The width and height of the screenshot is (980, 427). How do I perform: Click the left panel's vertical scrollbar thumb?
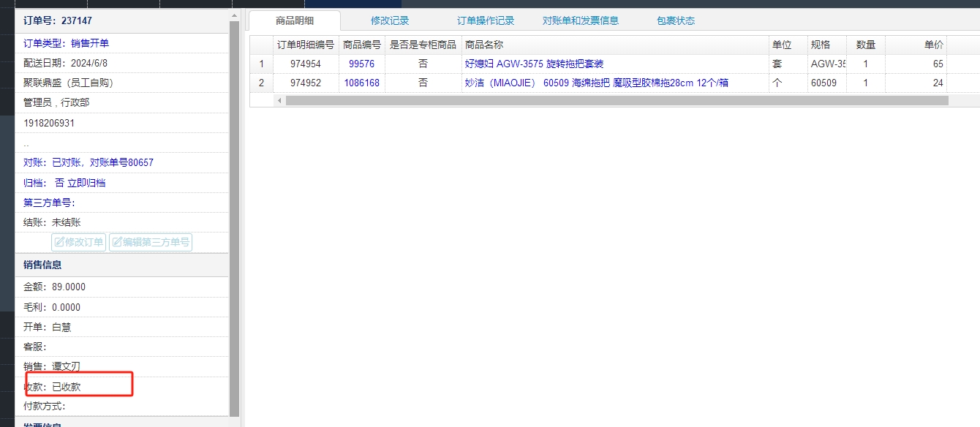pos(234,219)
